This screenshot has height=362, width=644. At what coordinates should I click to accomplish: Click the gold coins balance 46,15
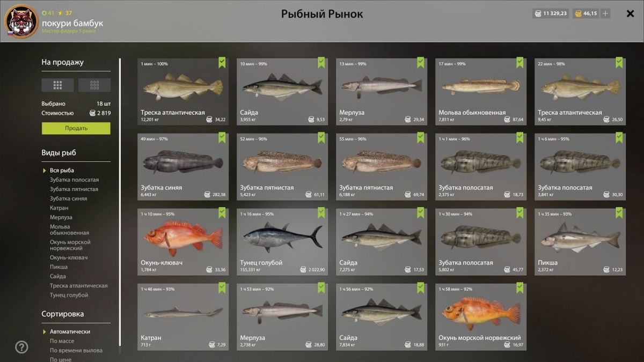(586, 13)
